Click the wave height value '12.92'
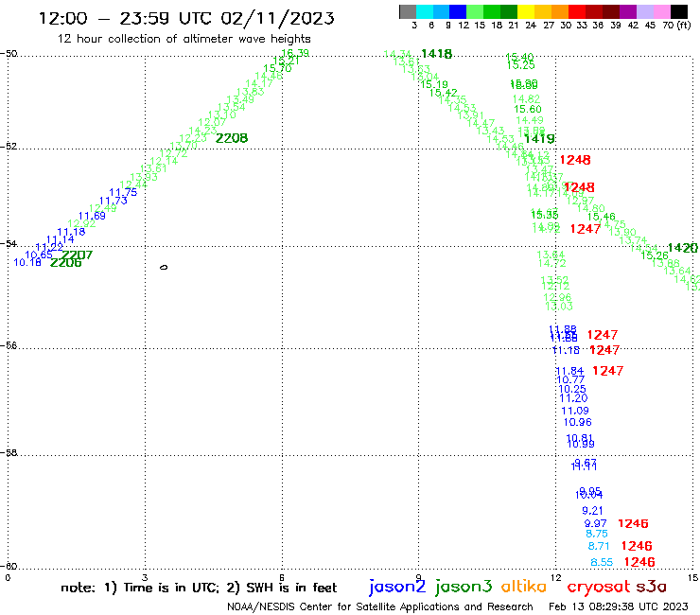This screenshot has height=615, width=700. tap(81, 223)
